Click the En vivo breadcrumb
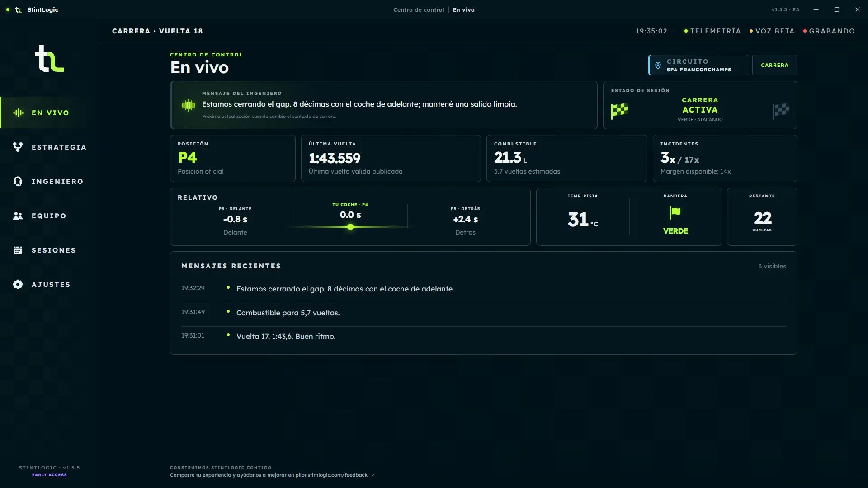 [x=464, y=9]
